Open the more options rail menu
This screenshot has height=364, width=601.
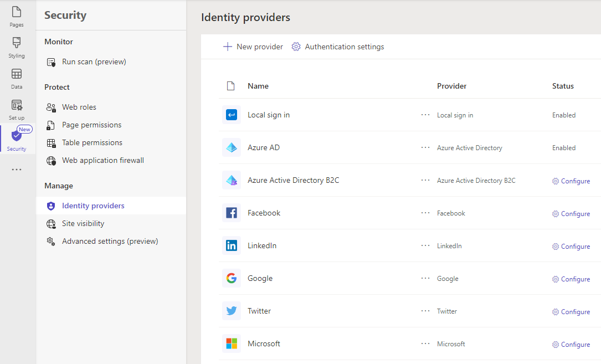[16, 169]
